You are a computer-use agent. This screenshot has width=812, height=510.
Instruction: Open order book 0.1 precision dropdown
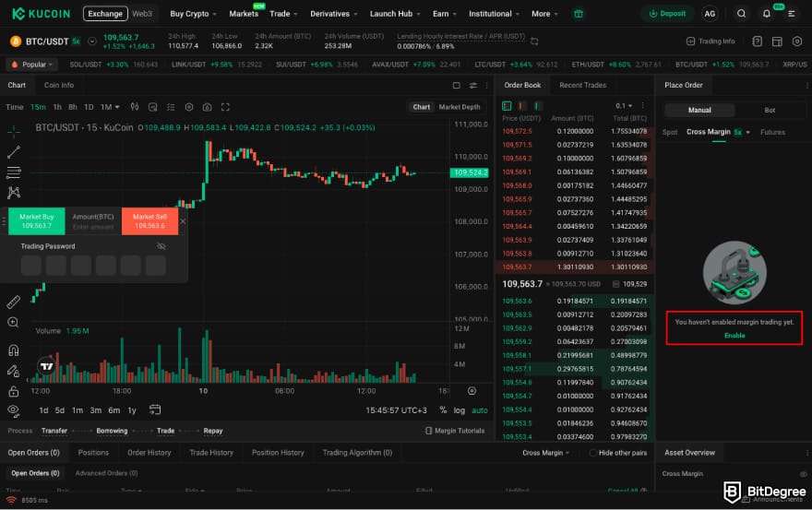pos(624,106)
